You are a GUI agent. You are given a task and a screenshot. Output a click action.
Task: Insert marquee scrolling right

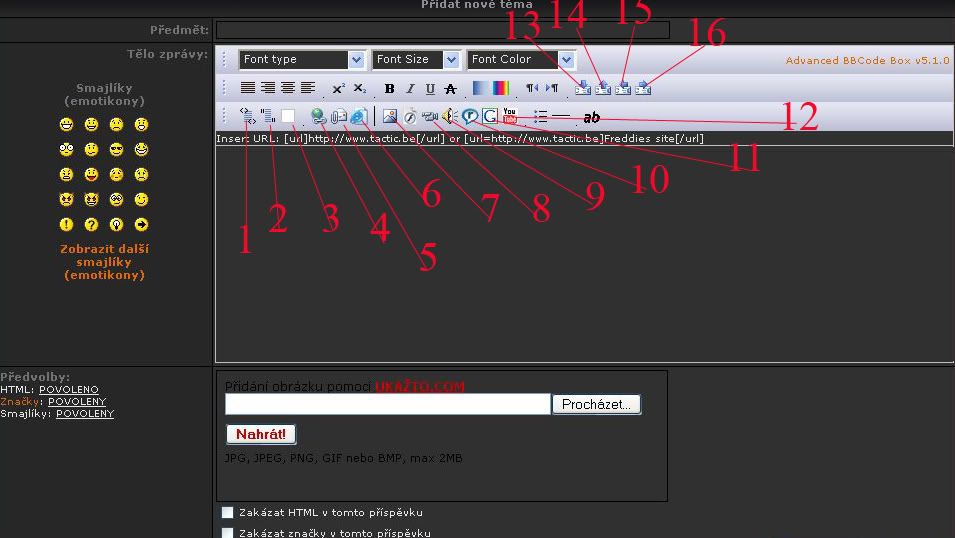click(643, 88)
